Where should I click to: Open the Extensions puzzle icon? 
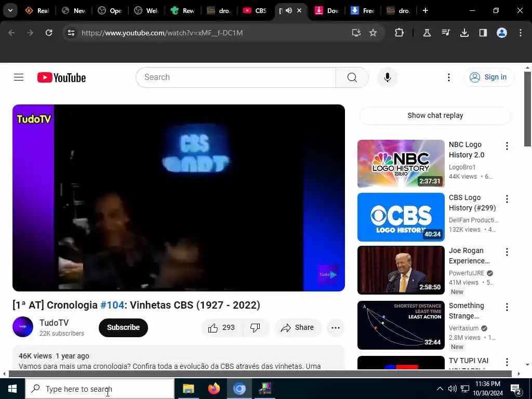pyautogui.click(x=400, y=33)
